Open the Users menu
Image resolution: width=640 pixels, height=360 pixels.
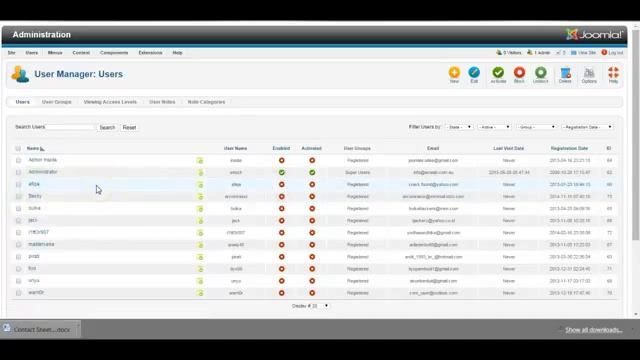pos(31,53)
